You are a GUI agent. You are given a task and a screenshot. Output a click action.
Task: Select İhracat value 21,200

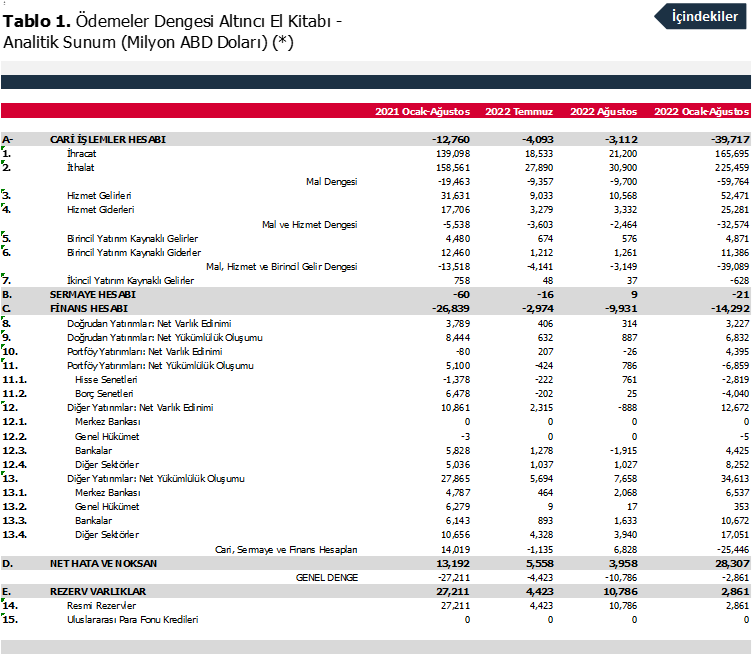(x=623, y=153)
